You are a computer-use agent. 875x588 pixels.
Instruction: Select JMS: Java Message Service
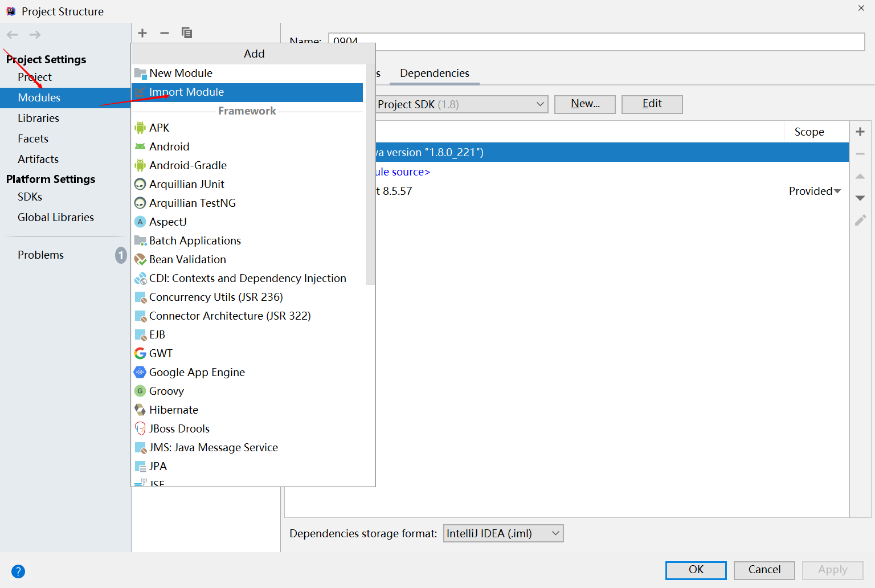(x=247, y=447)
